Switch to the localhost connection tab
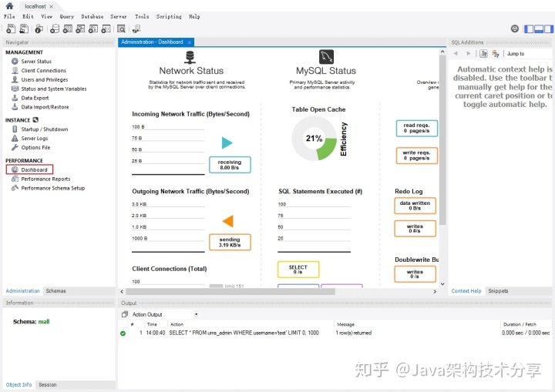 tap(35, 6)
